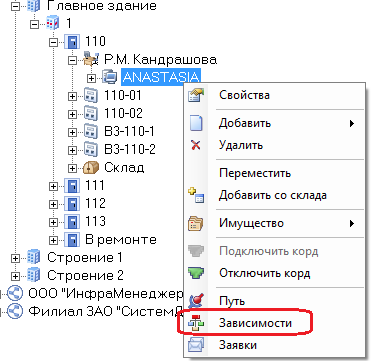Click the ANASTASIA computer icon
The width and height of the screenshot is (372, 361).
tap(109, 78)
